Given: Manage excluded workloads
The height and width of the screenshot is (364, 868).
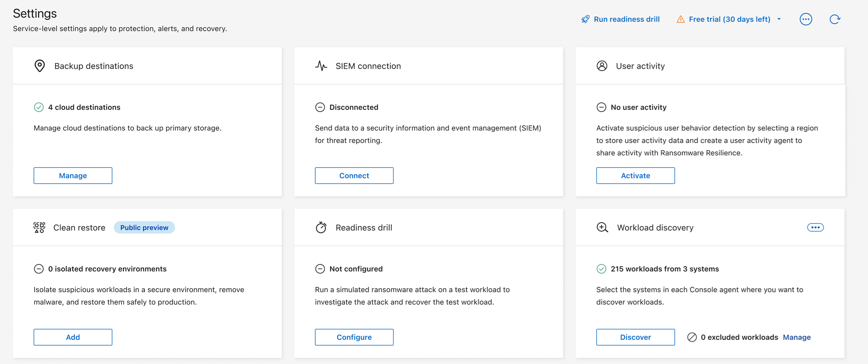Looking at the screenshot, I should 797,337.
